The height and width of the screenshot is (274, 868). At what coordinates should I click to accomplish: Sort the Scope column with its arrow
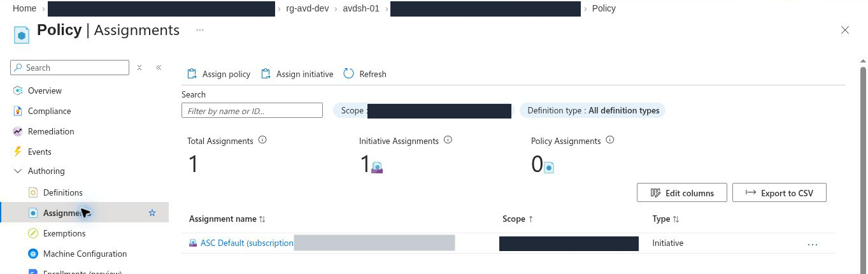point(530,219)
